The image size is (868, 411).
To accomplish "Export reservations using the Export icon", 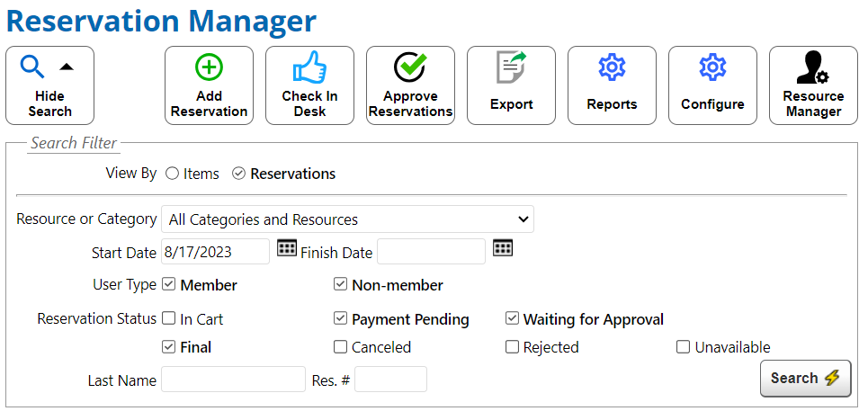I will coord(511,68).
